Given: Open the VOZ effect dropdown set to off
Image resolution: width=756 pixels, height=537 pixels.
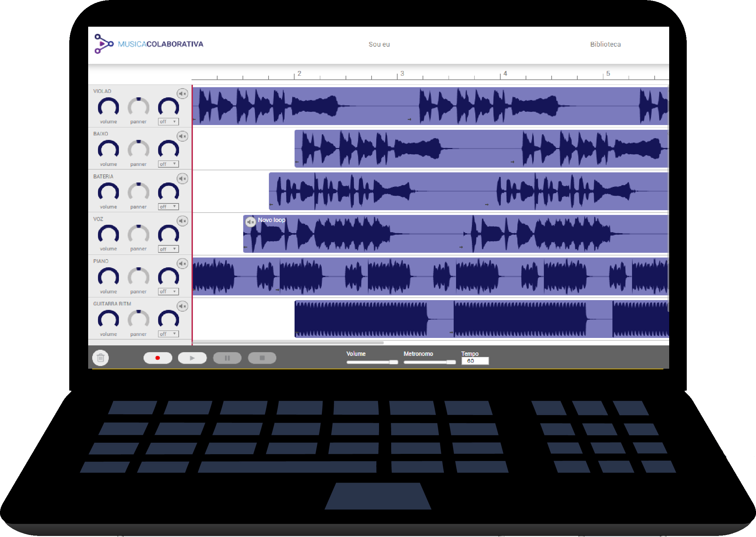Looking at the screenshot, I should coord(168,249).
